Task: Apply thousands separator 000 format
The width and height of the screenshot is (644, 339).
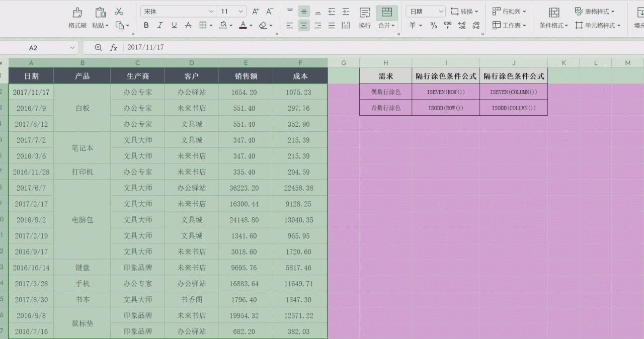Action: pos(448,25)
